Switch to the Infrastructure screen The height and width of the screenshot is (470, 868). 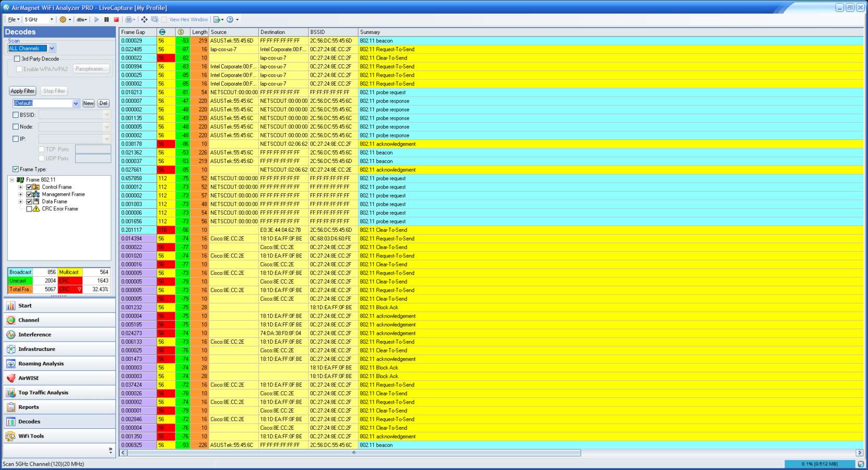click(x=60, y=349)
